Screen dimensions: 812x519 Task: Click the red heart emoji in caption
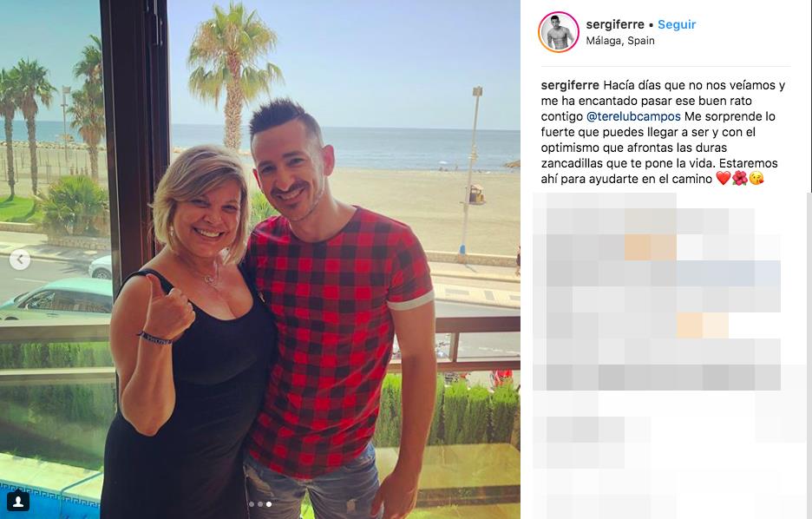[723, 179]
